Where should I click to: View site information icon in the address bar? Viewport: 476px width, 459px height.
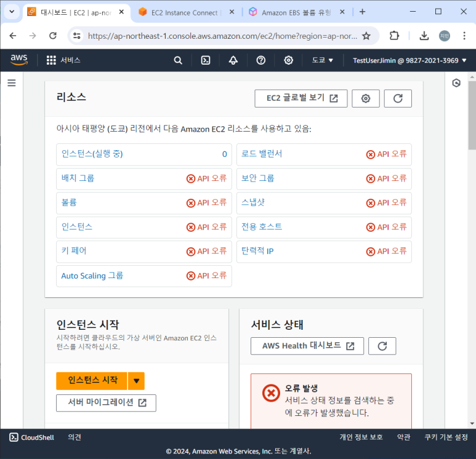pos(77,36)
